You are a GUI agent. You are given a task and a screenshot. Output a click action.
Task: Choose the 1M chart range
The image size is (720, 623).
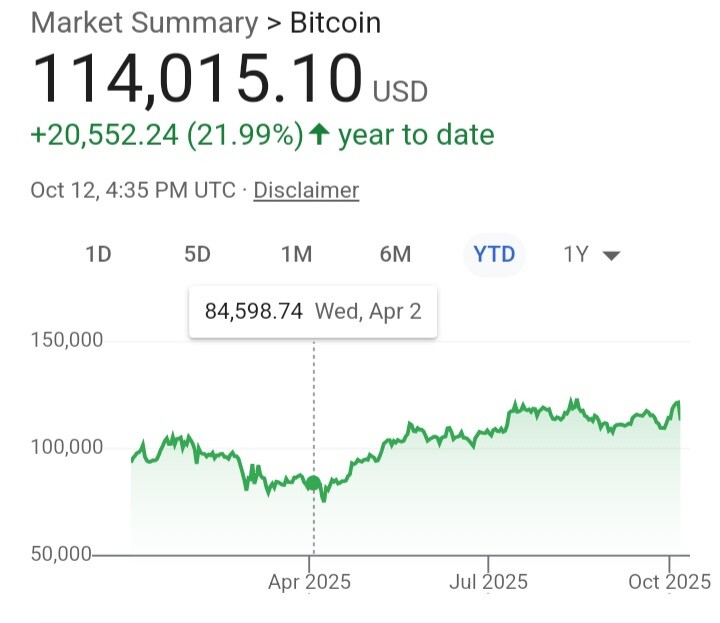tap(297, 254)
